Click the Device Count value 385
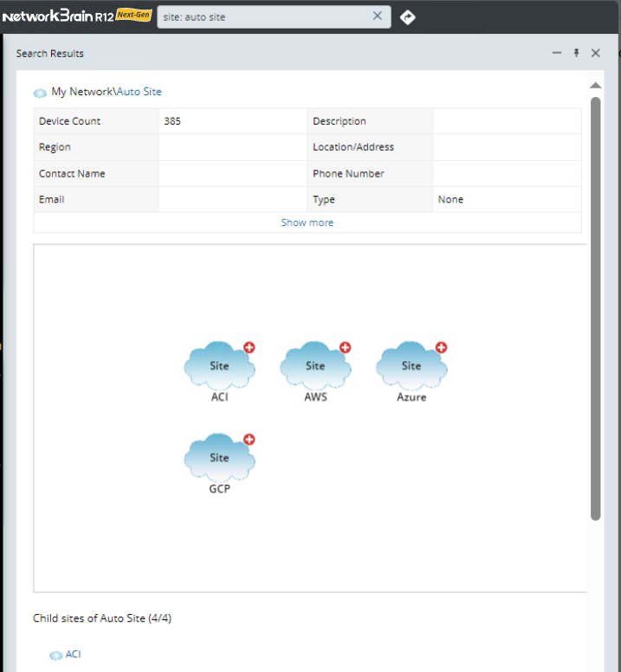The width and height of the screenshot is (621, 672). point(172,121)
